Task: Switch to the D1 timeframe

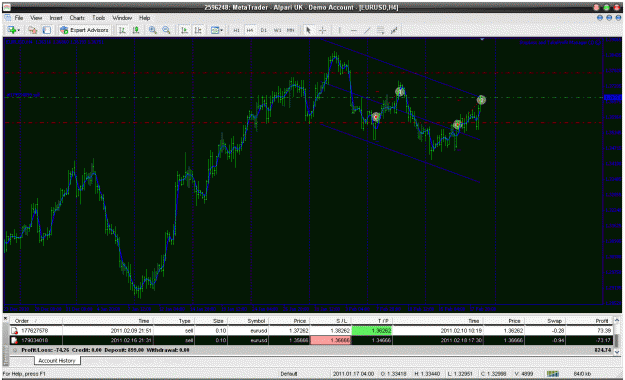Action: point(263,30)
